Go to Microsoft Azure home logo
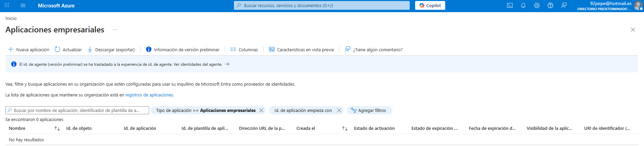 56,5
